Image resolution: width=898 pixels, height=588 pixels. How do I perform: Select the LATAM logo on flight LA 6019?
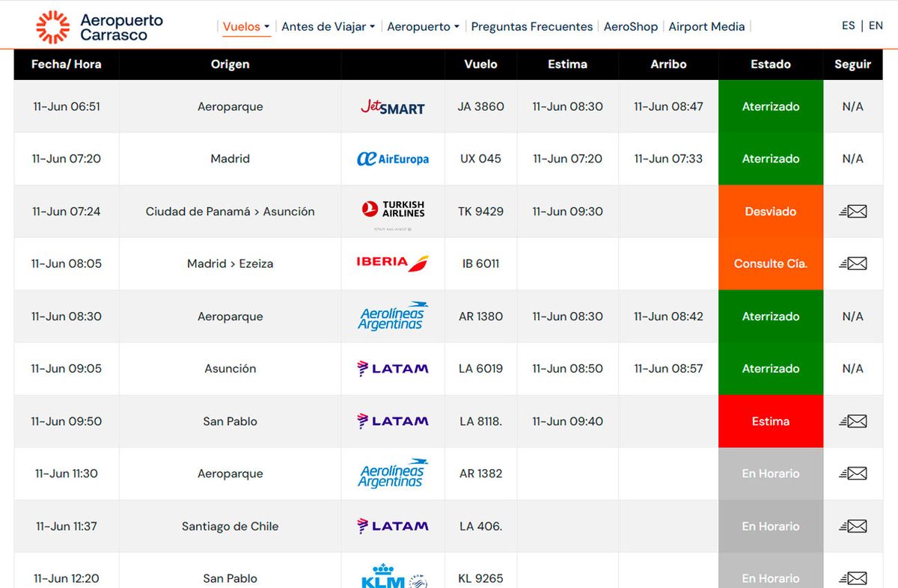point(392,368)
